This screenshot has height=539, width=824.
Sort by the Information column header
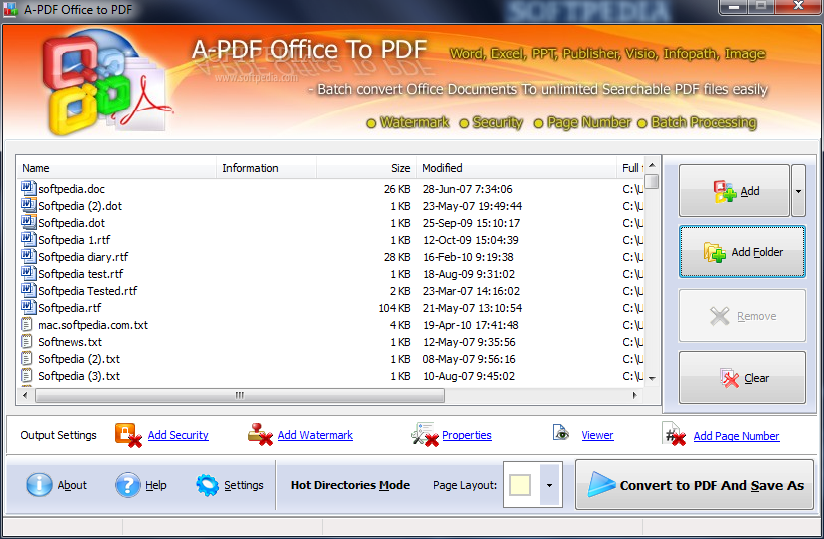pyautogui.click(x=266, y=168)
